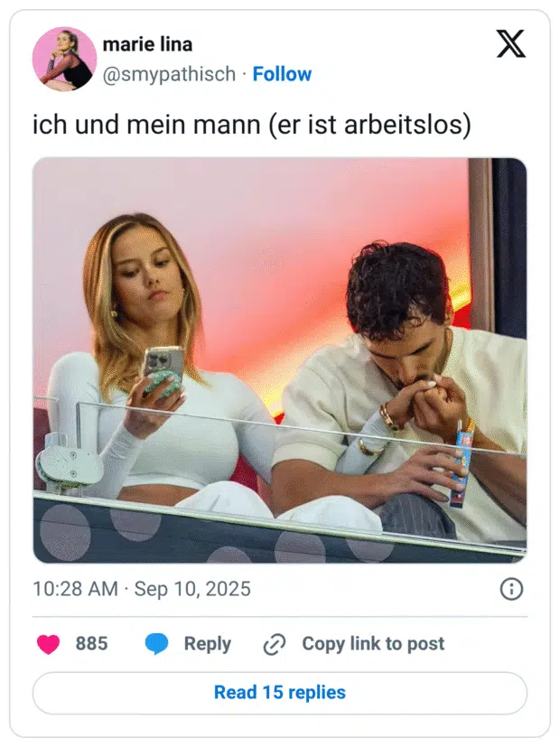Choose Copy link to post
The height and width of the screenshot is (747, 560).
pyautogui.click(x=373, y=644)
